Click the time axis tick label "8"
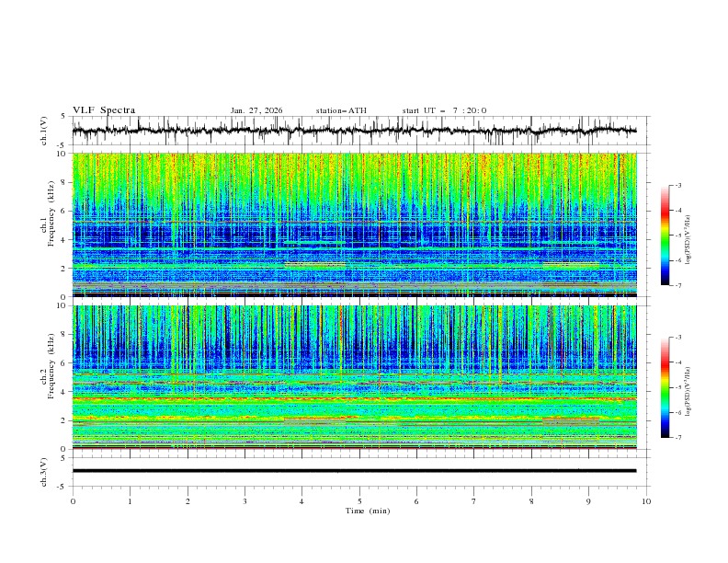Screen dimensions: 728x563 531,501
